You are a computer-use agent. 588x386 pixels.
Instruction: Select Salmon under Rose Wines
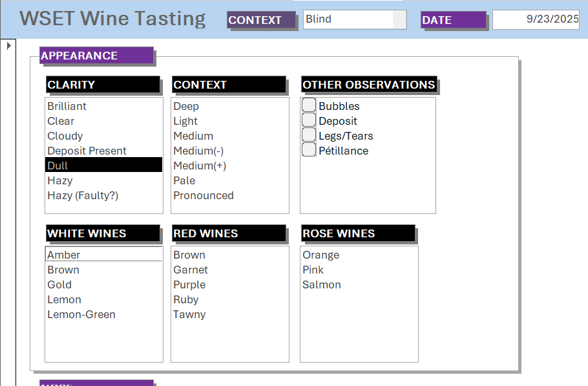(359, 284)
